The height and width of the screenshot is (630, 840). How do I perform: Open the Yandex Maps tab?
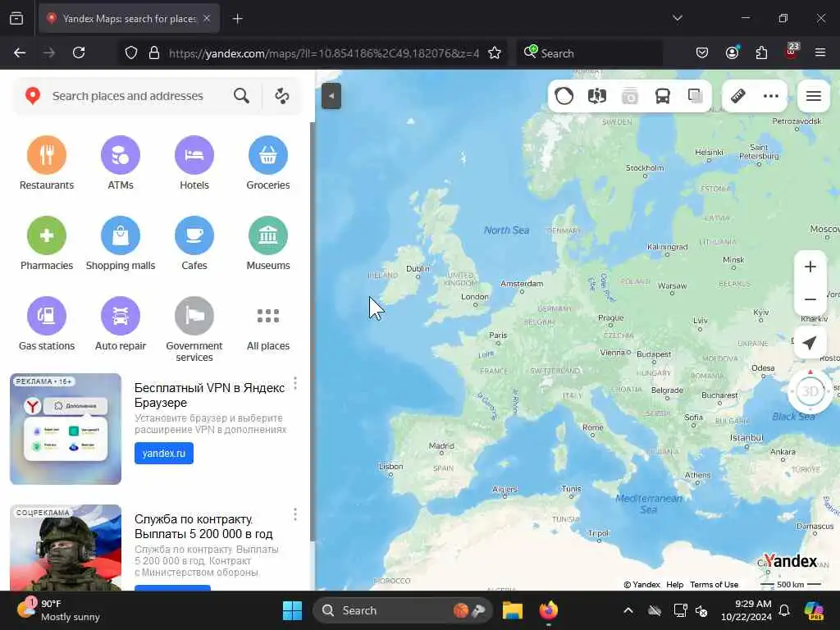coord(129,19)
